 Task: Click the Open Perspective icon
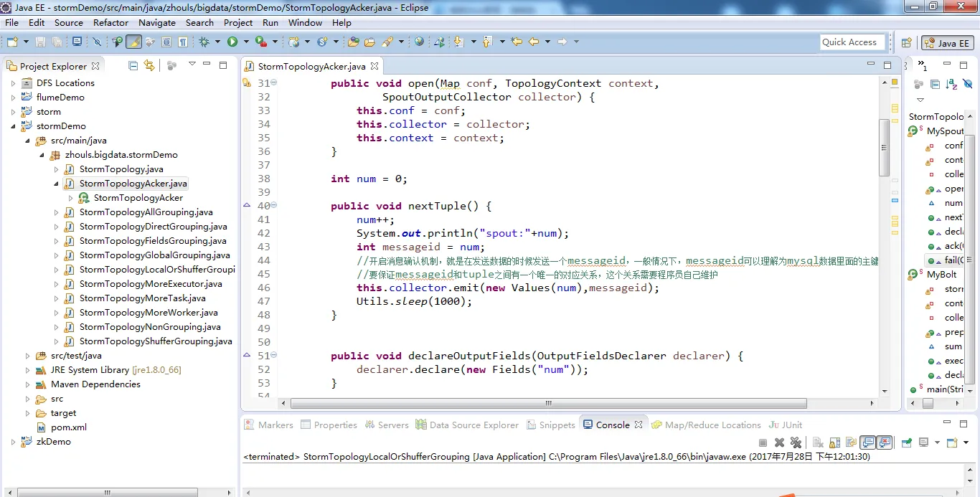coord(906,43)
